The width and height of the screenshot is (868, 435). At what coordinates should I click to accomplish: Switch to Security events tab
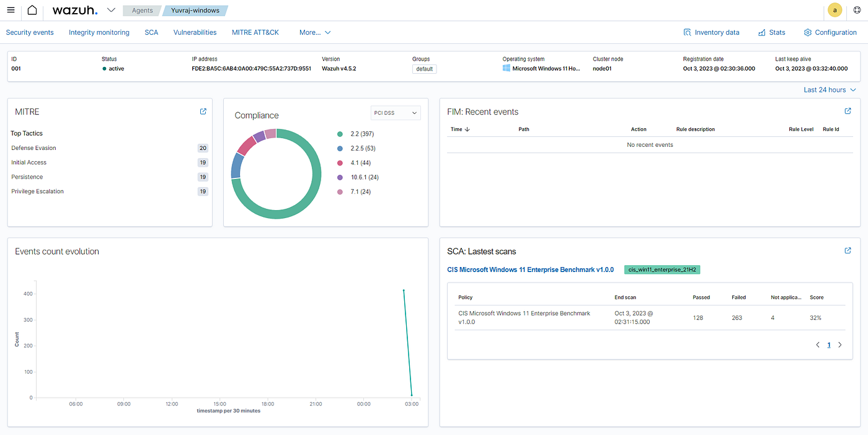click(30, 32)
